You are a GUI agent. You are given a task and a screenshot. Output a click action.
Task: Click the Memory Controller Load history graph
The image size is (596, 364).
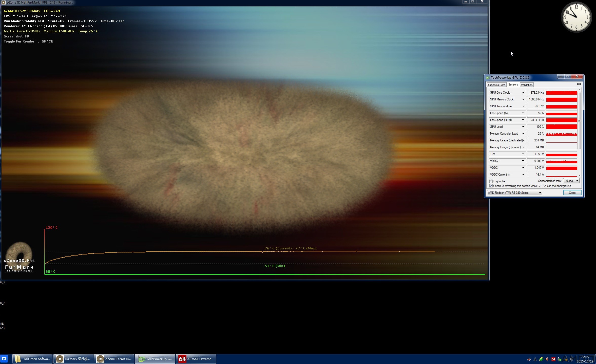[562, 134]
